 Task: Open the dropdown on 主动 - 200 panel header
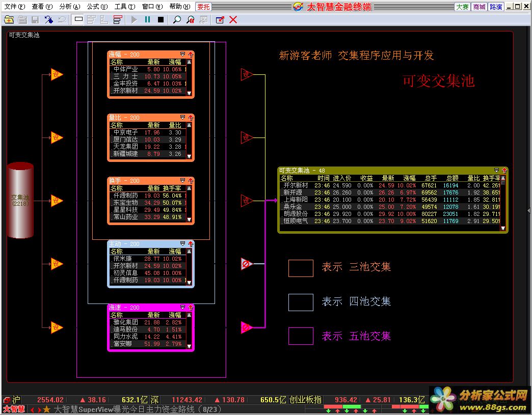click(182, 243)
